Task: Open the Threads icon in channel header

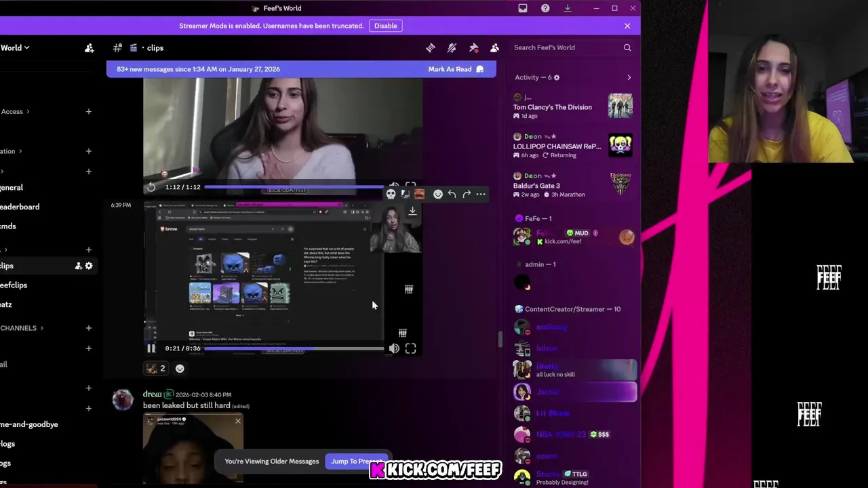Action: [x=430, y=47]
